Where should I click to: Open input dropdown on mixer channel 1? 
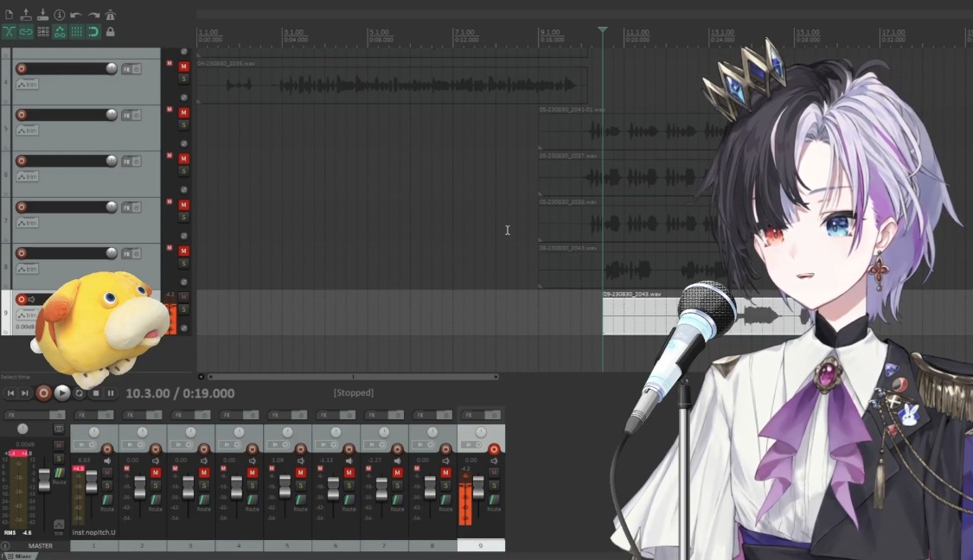click(x=86, y=445)
